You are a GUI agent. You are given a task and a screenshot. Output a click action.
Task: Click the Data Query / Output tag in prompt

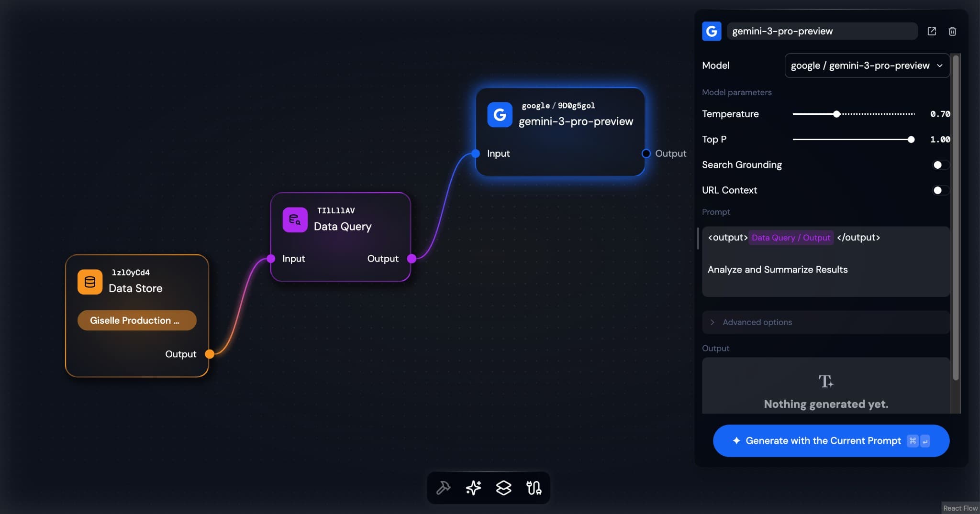point(791,238)
